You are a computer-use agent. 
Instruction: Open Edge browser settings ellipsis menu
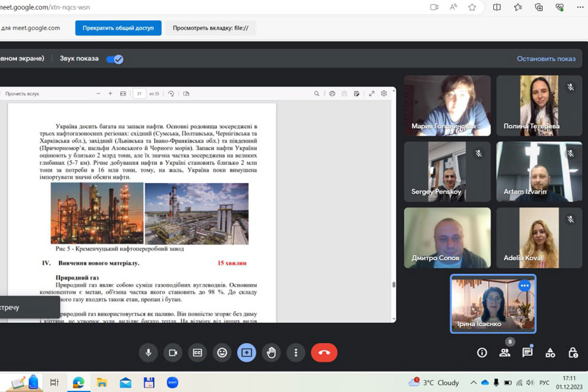[x=581, y=7]
